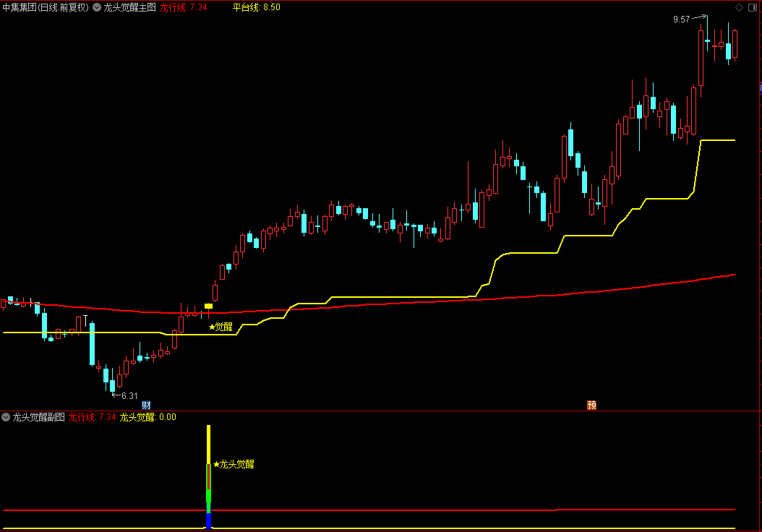
Task: Click the sub-chart 龙行线: 7.34 value
Action: coord(92,417)
